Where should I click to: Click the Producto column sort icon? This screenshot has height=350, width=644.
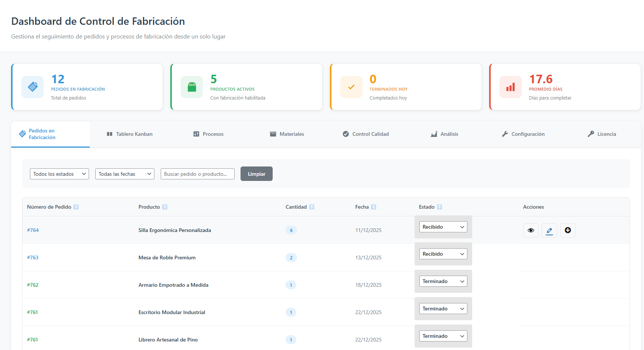[165, 207]
